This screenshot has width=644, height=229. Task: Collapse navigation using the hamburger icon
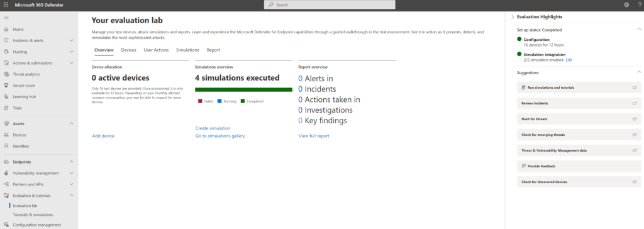[x=6, y=18]
